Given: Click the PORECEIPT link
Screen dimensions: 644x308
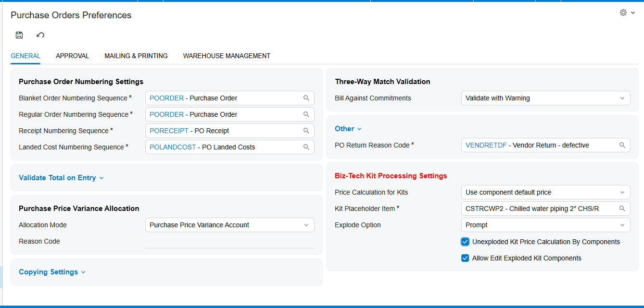Looking at the screenshot, I should pos(169,131).
